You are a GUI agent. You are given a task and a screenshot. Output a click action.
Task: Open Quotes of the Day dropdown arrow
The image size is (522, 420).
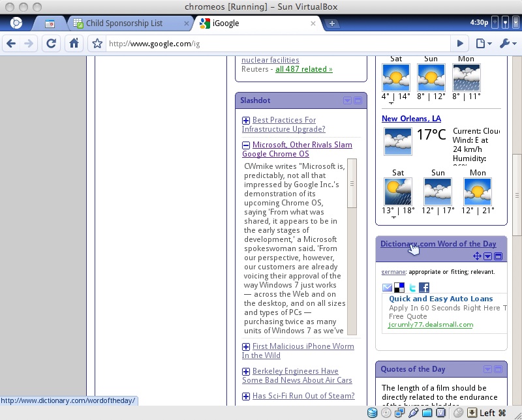click(x=487, y=369)
